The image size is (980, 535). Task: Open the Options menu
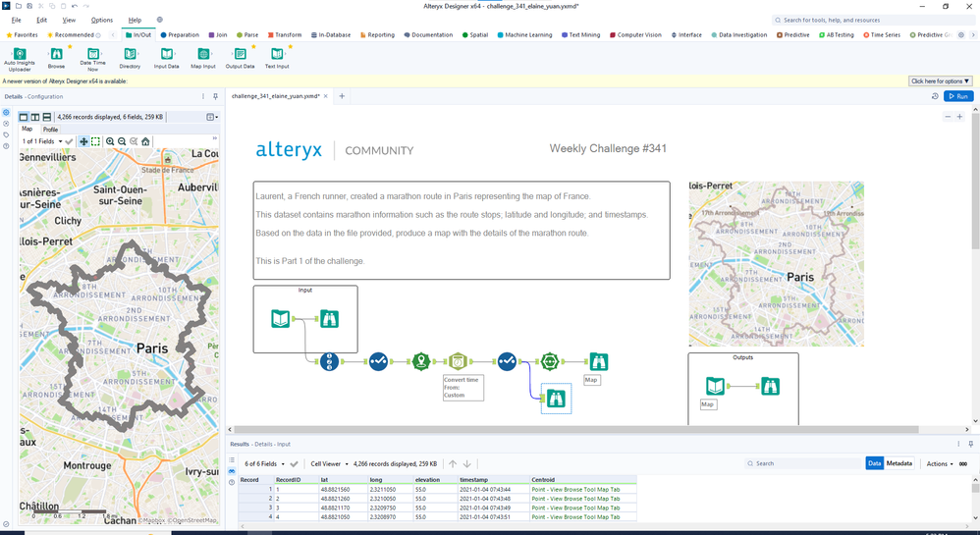click(x=102, y=20)
